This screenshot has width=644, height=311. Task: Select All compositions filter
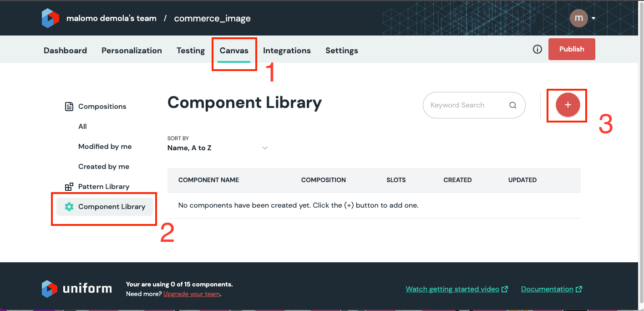[x=82, y=127]
